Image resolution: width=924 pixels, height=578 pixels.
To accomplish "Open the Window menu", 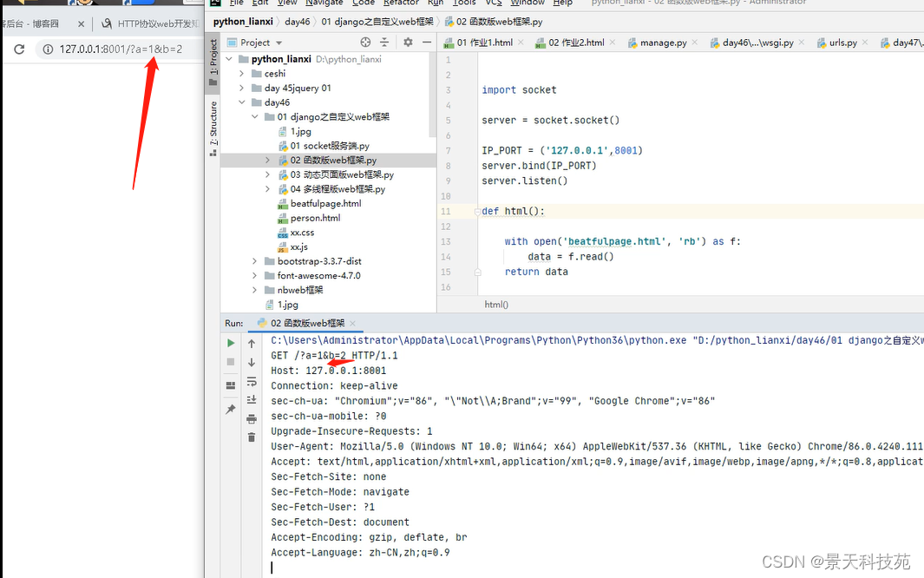I will coord(528,3).
